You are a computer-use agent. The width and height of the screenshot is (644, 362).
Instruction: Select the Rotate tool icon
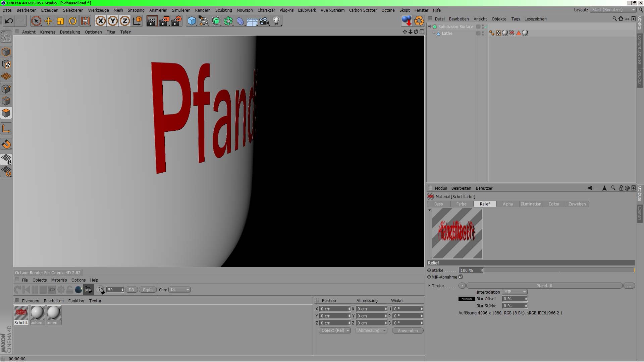[x=72, y=21]
